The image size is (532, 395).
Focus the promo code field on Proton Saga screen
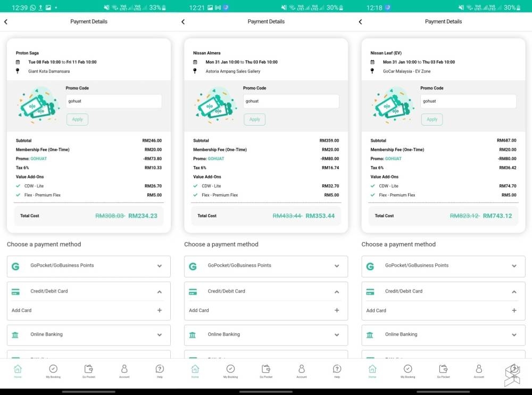[114, 101]
